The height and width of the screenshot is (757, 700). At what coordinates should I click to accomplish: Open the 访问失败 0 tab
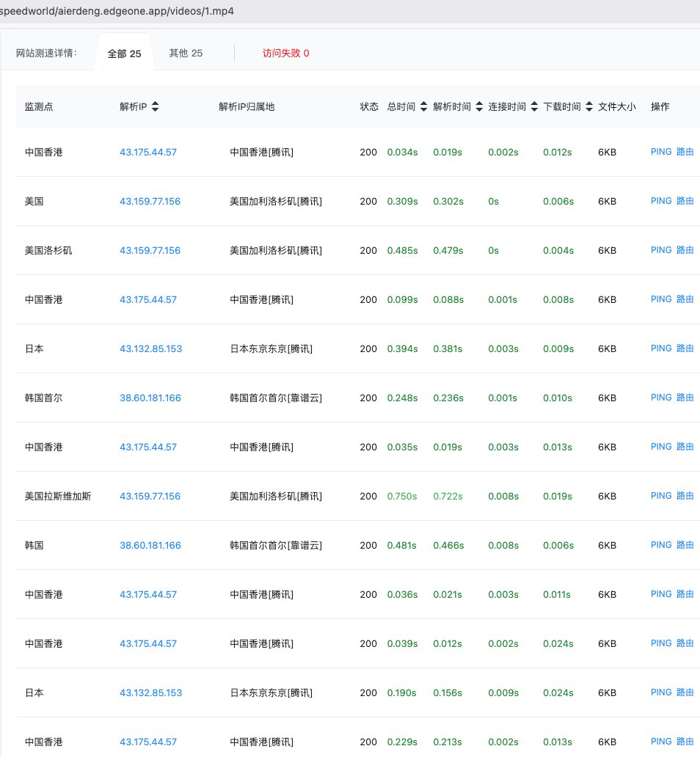point(285,53)
